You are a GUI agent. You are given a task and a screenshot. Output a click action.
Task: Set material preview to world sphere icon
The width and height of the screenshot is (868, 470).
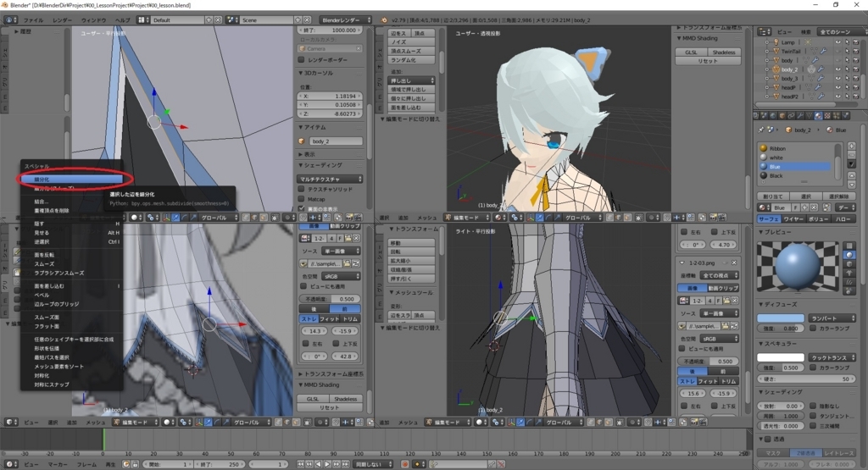849,291
